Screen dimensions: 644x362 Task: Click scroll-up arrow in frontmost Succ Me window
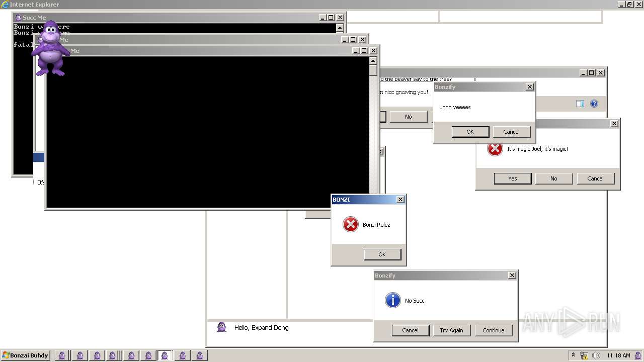click(373, 61)
